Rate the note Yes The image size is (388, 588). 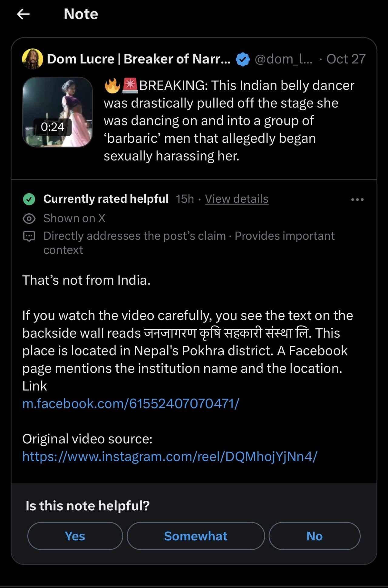(75, 536)
